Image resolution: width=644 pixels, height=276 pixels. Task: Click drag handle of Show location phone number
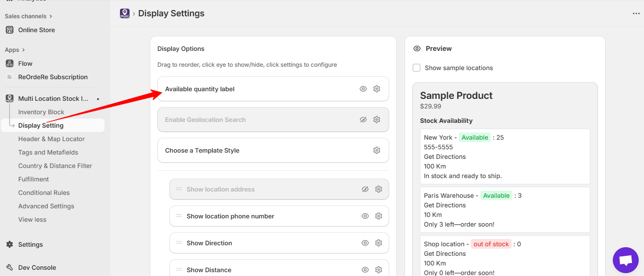[x=179, y=216]
